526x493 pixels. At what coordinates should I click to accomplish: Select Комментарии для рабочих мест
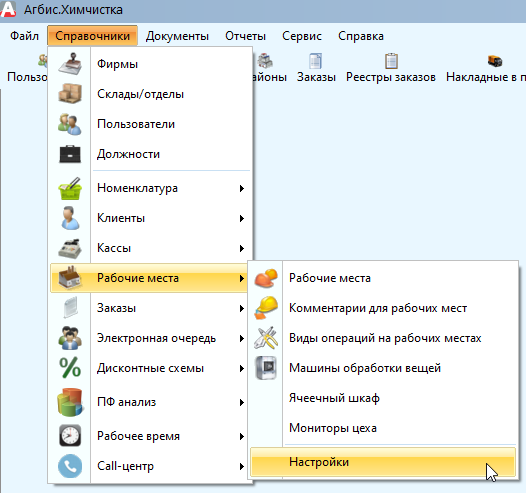383,308
